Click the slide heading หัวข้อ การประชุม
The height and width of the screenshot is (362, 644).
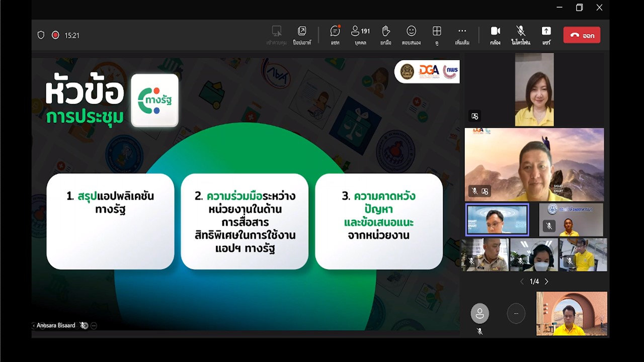click(x=85, y=101)
